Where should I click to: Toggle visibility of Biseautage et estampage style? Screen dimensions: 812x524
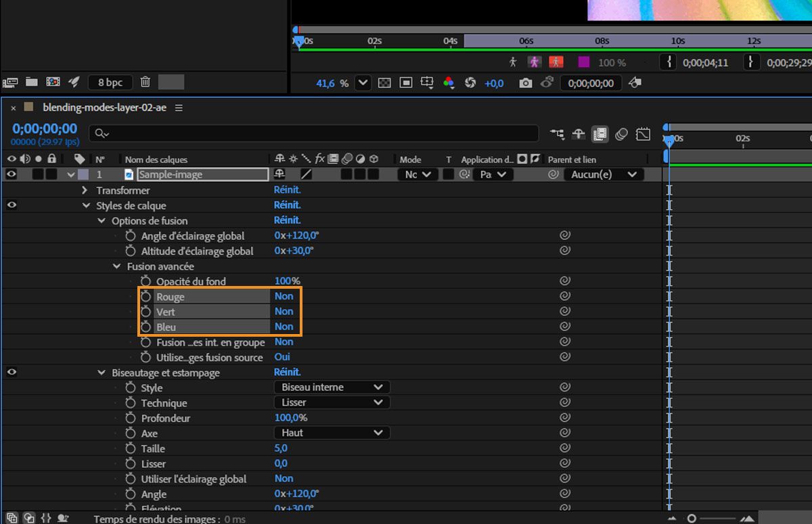(x=11, y=373)
